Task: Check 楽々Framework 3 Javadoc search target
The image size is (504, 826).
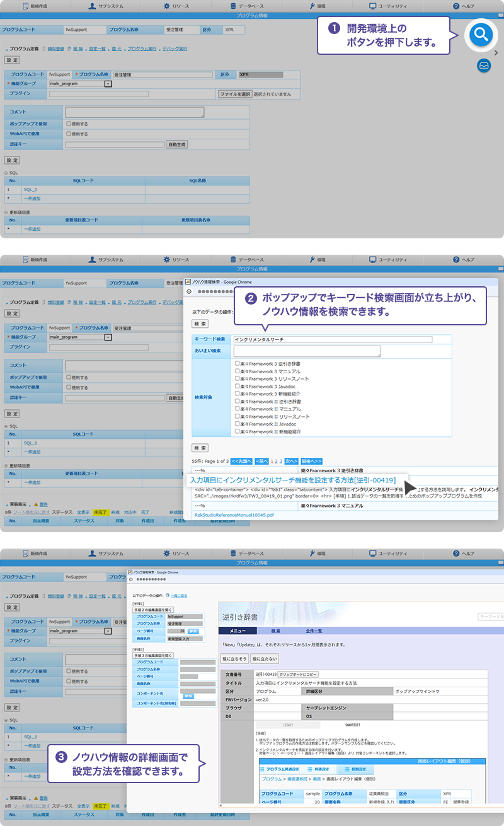Action: [237, 387]
